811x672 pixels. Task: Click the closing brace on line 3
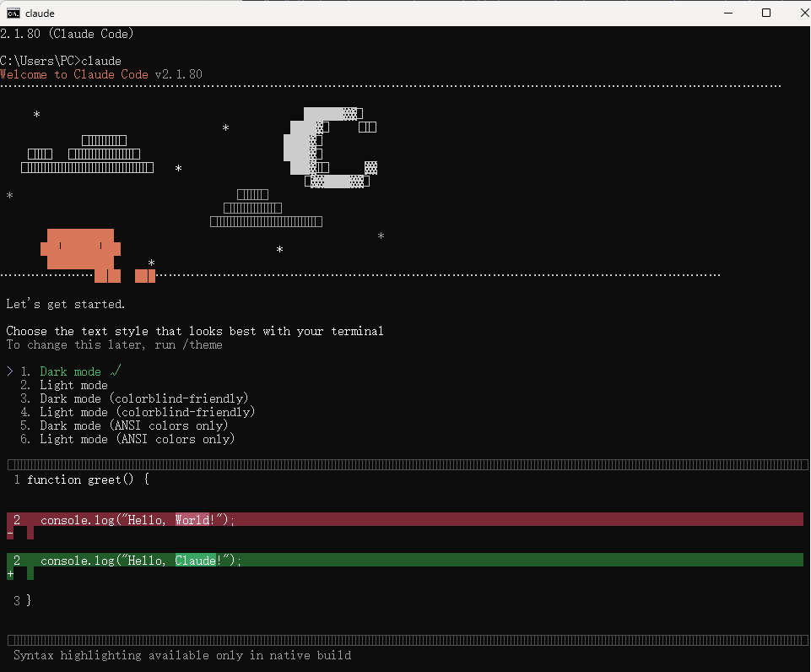tap(29, 600)
